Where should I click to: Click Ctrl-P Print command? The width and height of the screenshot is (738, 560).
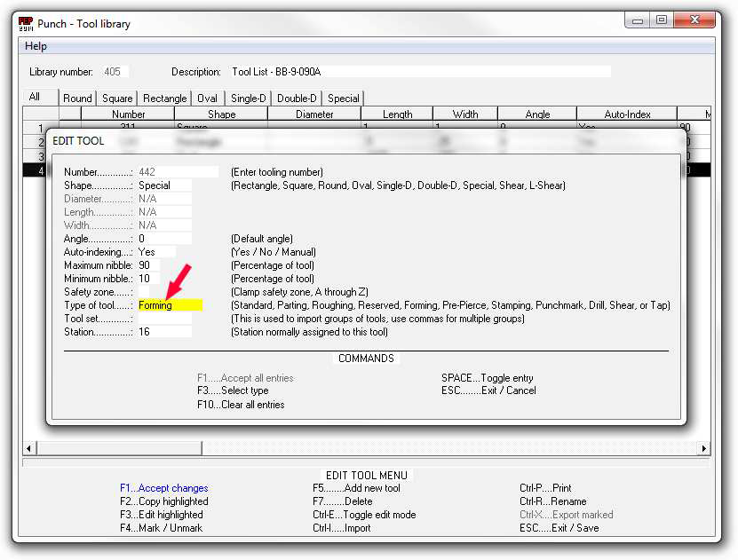[x=545, y=488]
